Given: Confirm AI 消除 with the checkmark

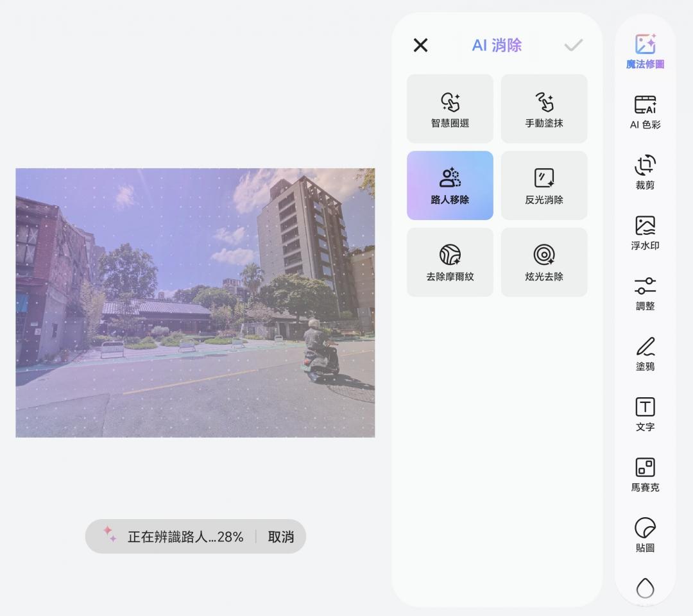Looking at the screenshot, I should click(x=573, y=45).
